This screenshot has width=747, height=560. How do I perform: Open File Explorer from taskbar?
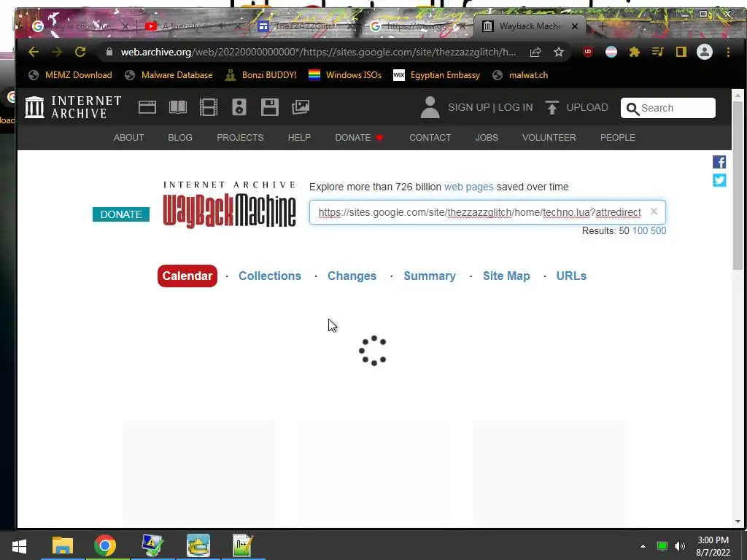point(63,545)
